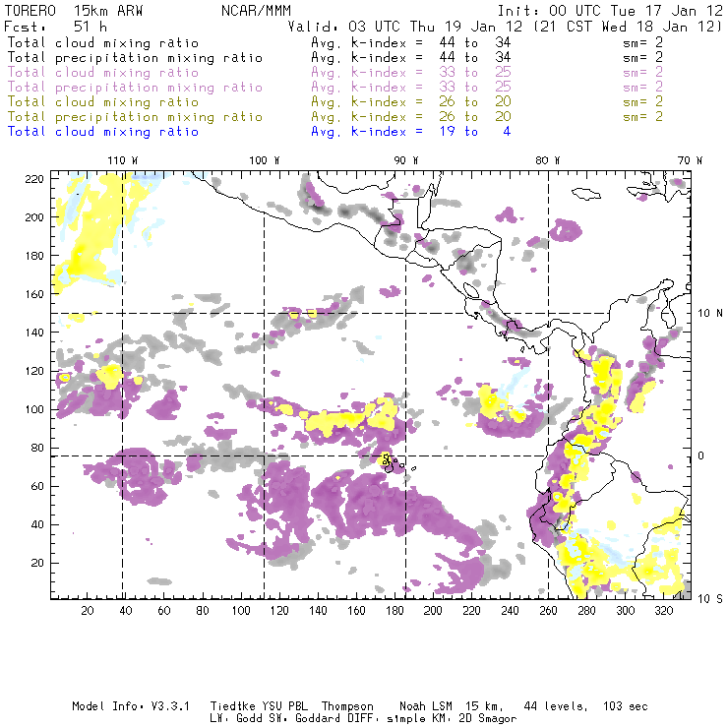Select the "(21 CST Wed 18 Jan 12)" local time text
Viewport: 728px width, 728px height.
(x=628, y=27)
